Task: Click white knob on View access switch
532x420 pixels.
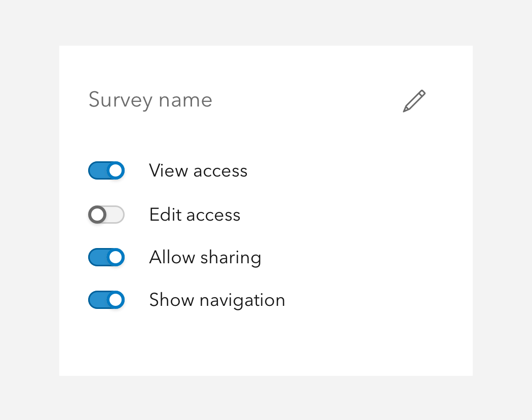Action: 116,170
